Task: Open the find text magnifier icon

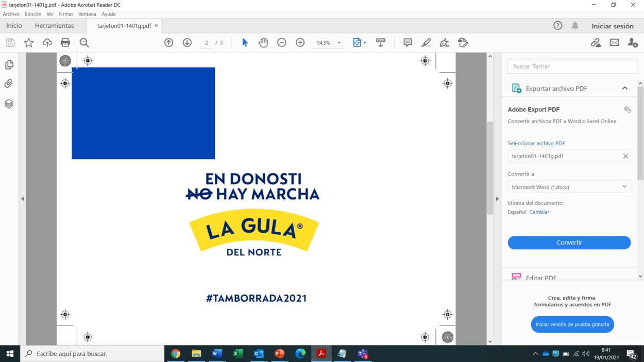Action: coord(84,43)
